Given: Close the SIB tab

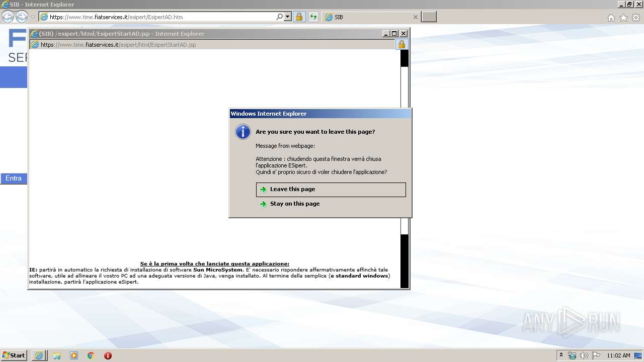Looking at the screenshot, I should (415, 17).
